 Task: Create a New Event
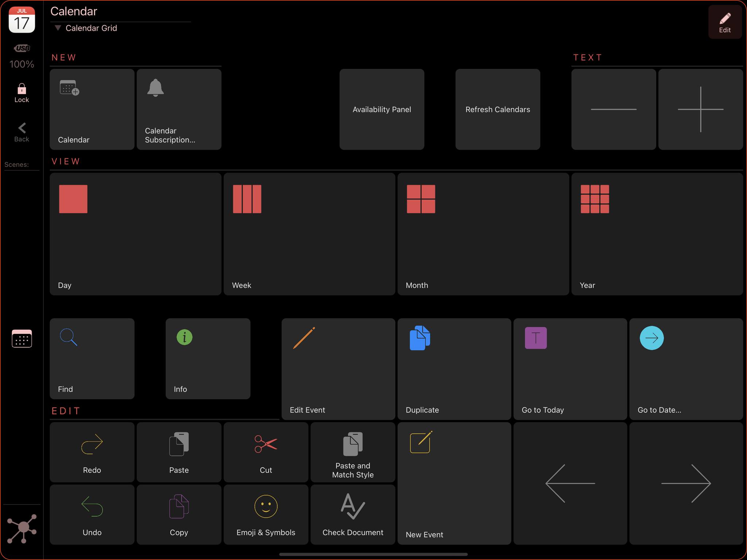tap(454, 483)
